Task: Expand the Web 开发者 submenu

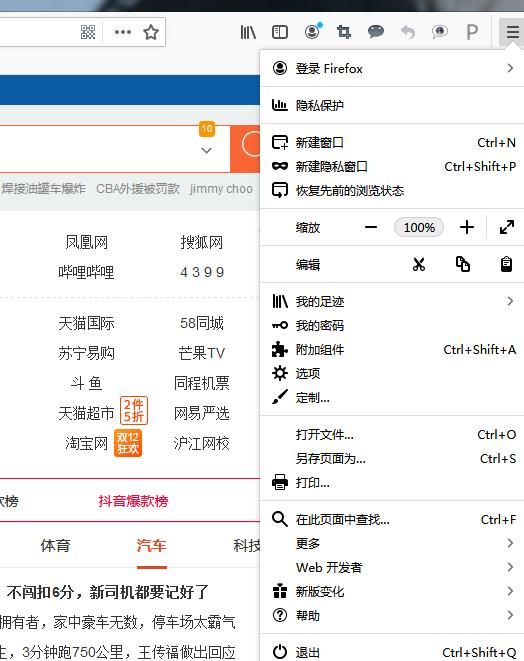Action: point(392,567)
